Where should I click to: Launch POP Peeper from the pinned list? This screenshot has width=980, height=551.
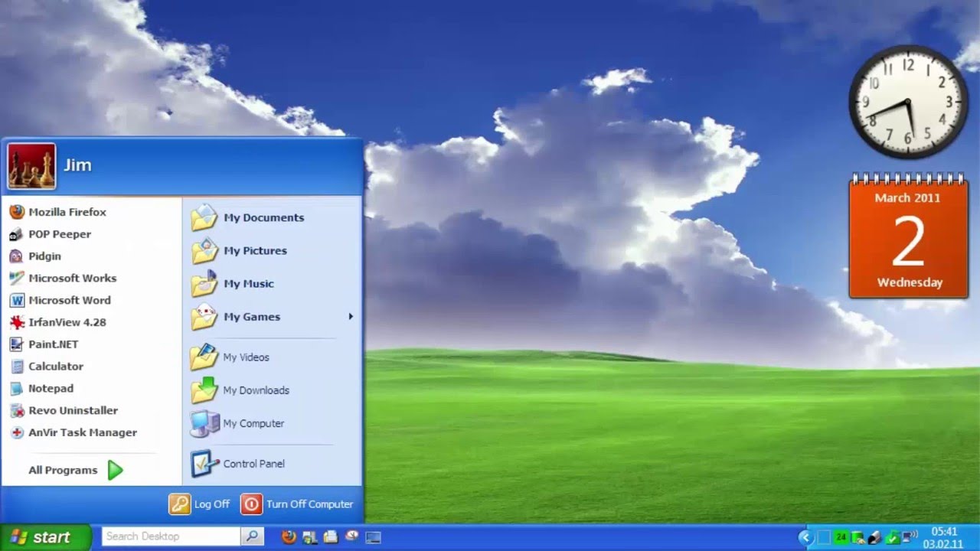click(51, 234)
